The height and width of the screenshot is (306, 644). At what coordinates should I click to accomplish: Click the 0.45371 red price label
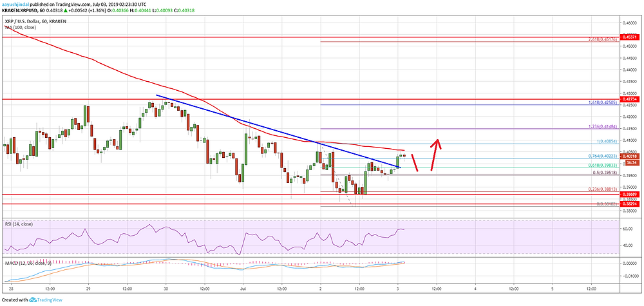(630, 37)
